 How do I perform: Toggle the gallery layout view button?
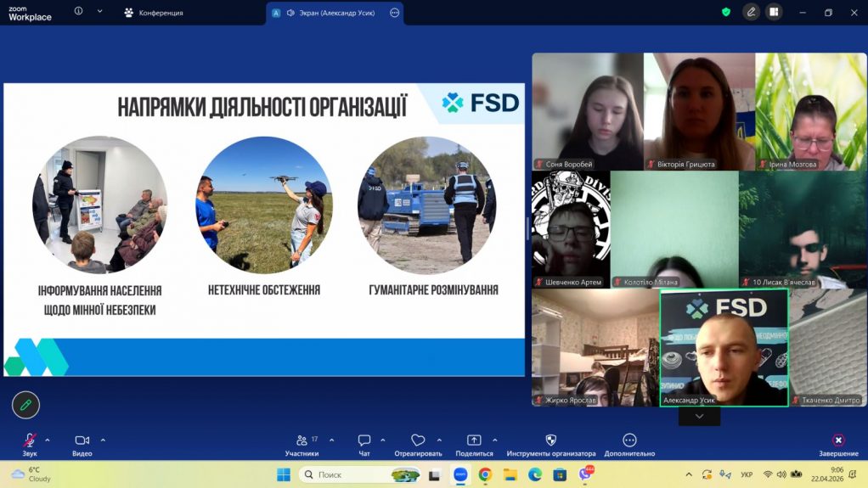tap(774, 12)
